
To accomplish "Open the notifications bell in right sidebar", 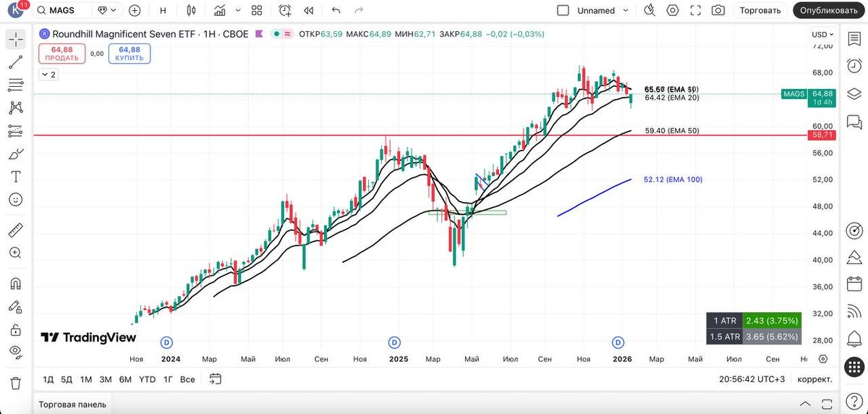I will point(854,339).
